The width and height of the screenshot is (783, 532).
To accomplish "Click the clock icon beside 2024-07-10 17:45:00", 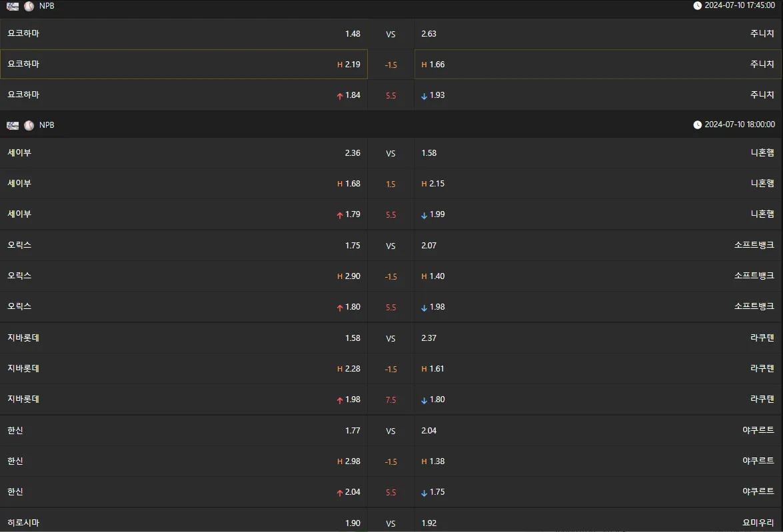I will (697, 5).
